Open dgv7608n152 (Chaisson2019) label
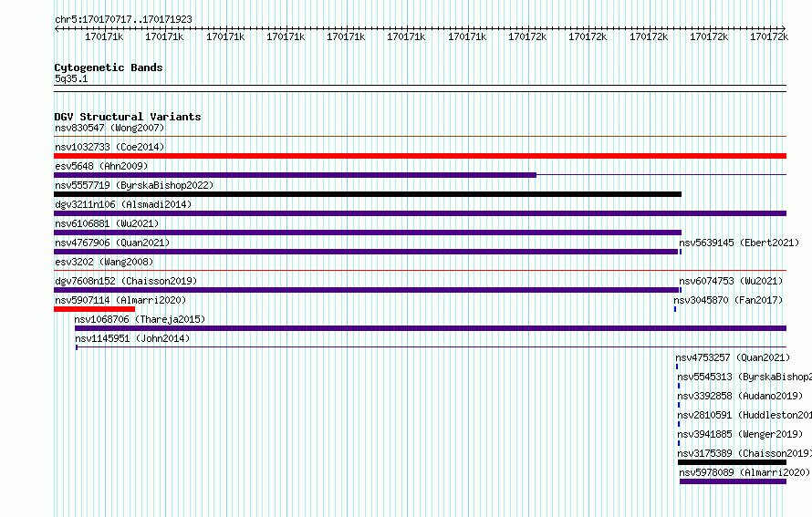The height and width of the screenshot is (517, 812). [x=126, y=281]
